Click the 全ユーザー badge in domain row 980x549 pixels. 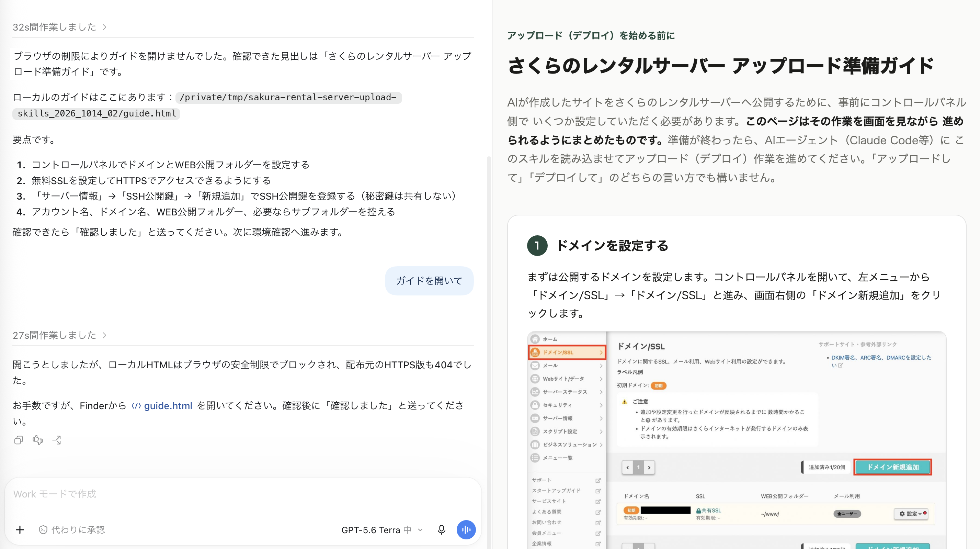847,514
